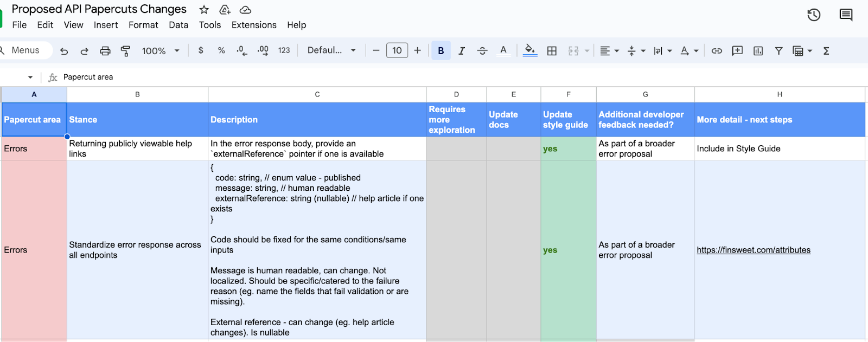
Task: Toggle italic formatting
Action: [x=462, y=50]
